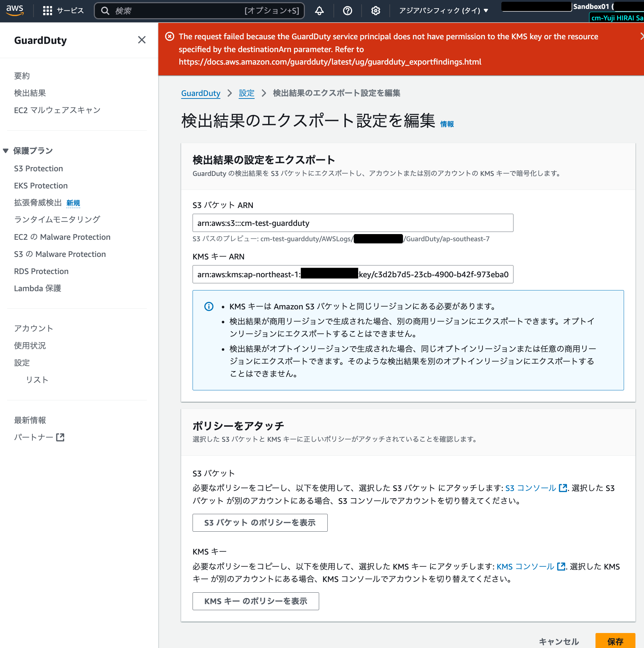This screenshot has width=644, height=648.
Task: Open the KMS コンソール link
Action: point(525,566)
